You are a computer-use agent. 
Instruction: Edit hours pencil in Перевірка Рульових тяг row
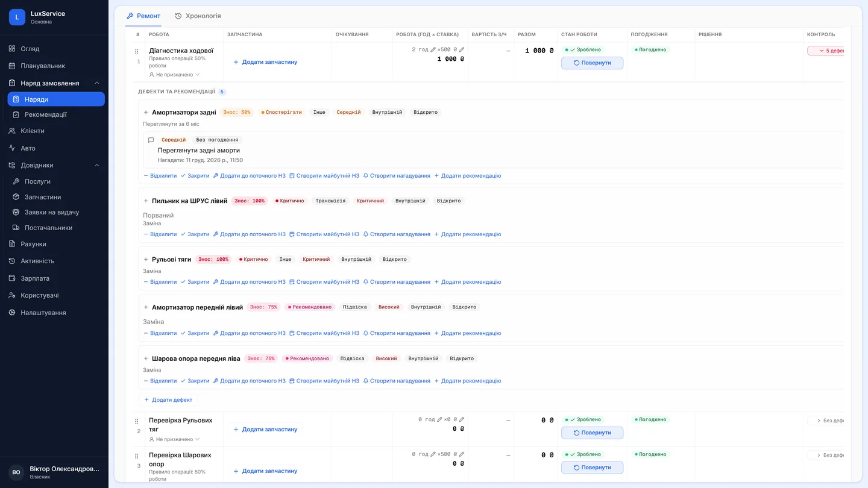click(x=439, y=419)
